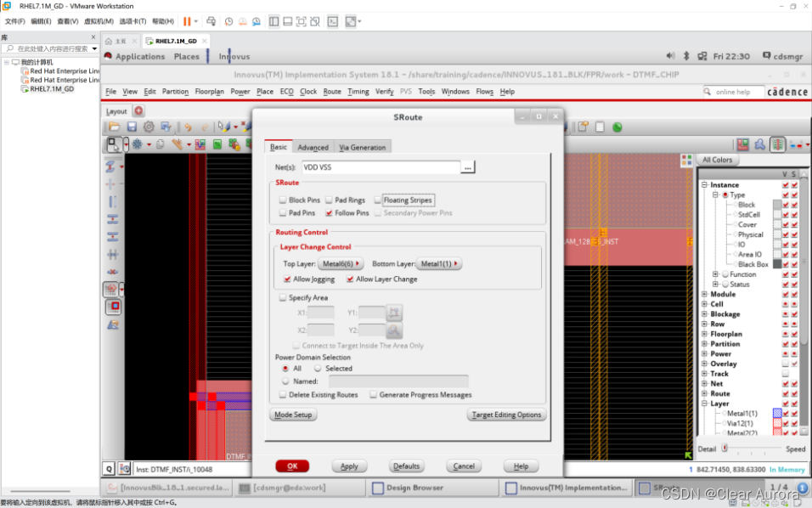Click the green globe icon in toolbar
This screenshot has height=508, width=812.
(617, 127)
